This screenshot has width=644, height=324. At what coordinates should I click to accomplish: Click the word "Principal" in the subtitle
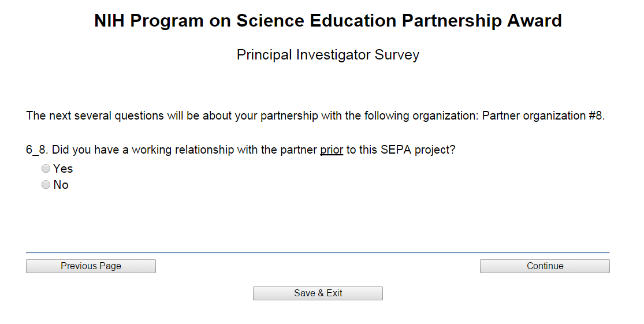click(x=265, y=55)
